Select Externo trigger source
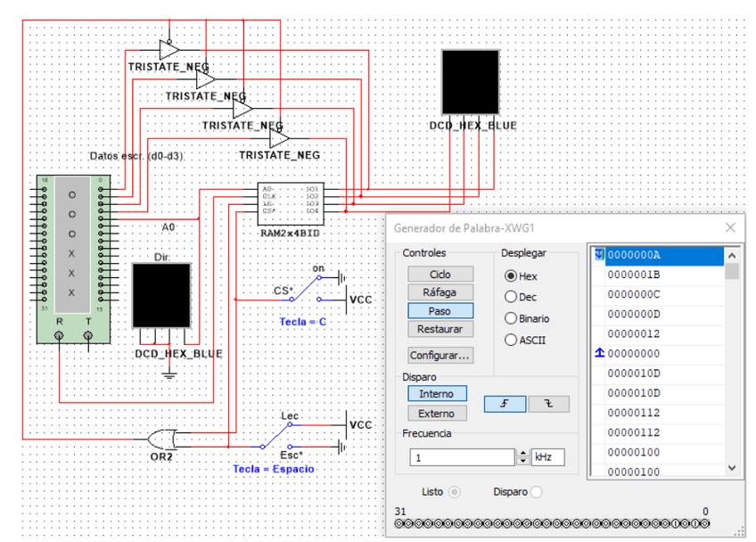The height and width of the screenshot is (542, 756). (x=437, y=414)
